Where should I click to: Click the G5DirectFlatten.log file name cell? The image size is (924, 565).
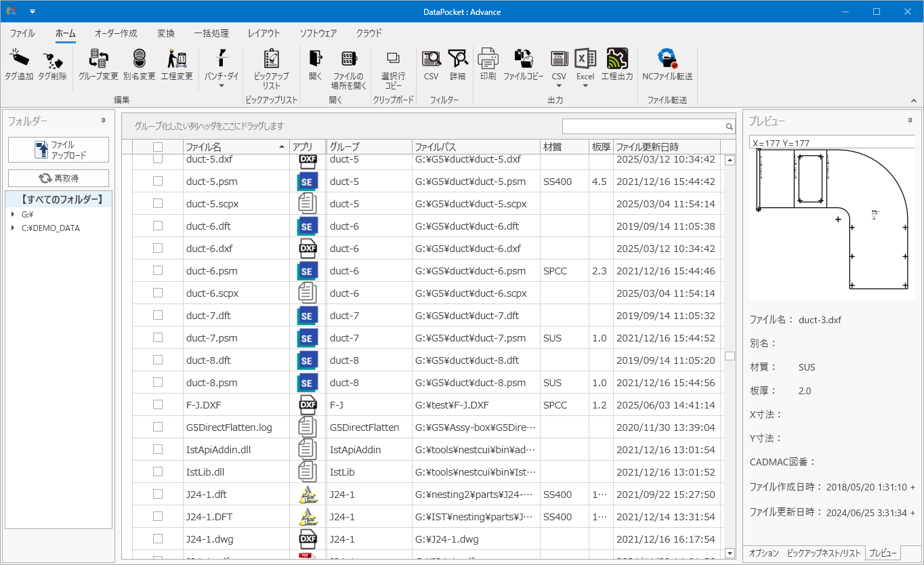coord(236,427)
